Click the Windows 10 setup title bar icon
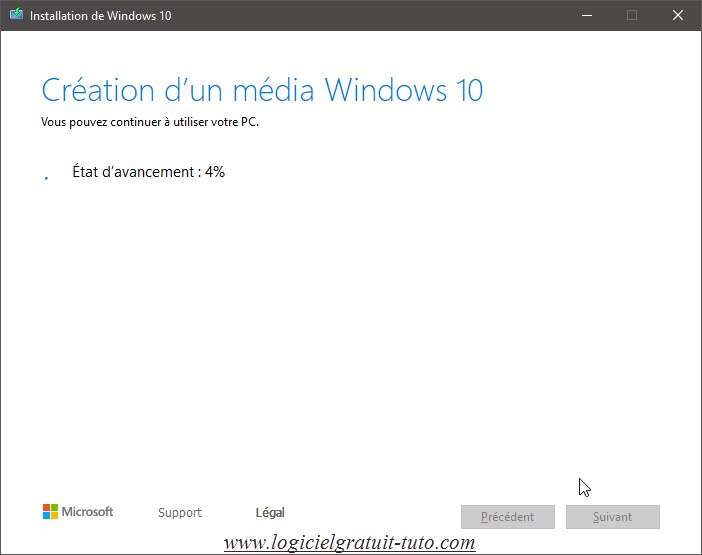The image size is (702, 555). point(16,14)
